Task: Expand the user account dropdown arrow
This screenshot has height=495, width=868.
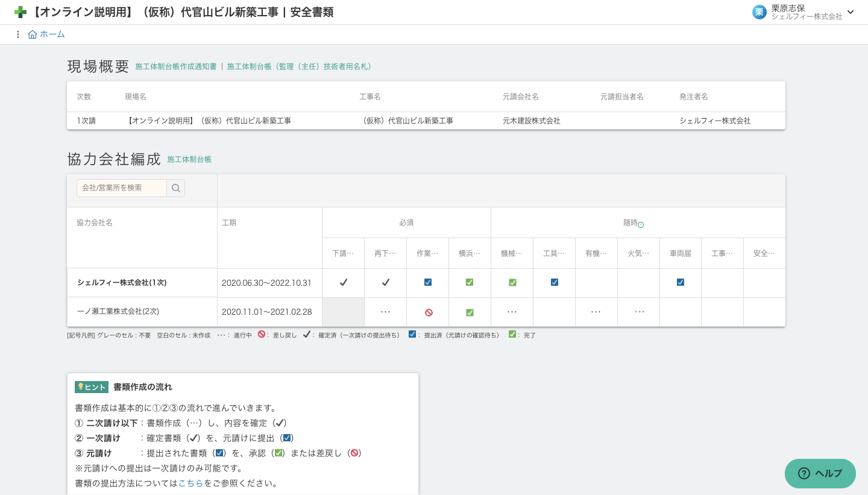Action: point(851,12)
